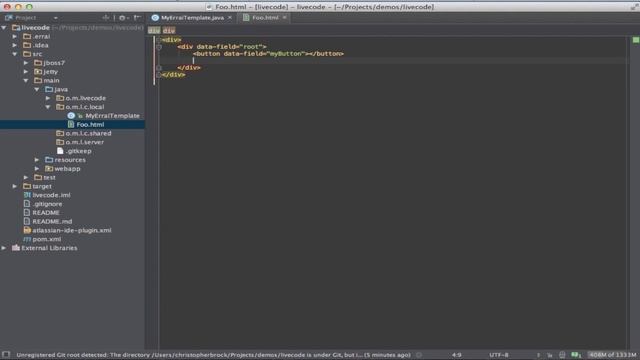This screenshot has height=360, width=640.
Task: Expand the jetty folder
Action: [26, 72]
